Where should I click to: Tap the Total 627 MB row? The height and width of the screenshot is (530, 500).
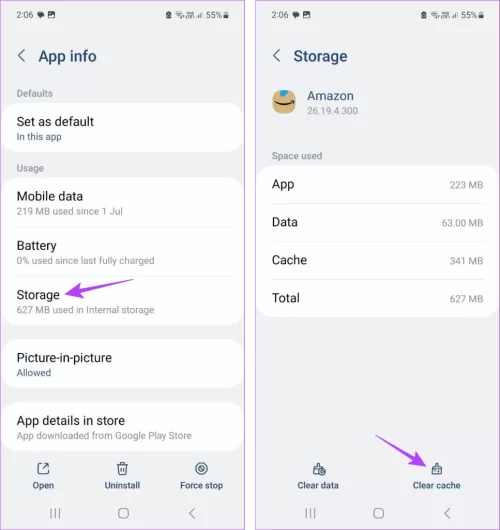pyautogui.click(x=377, y=298)
